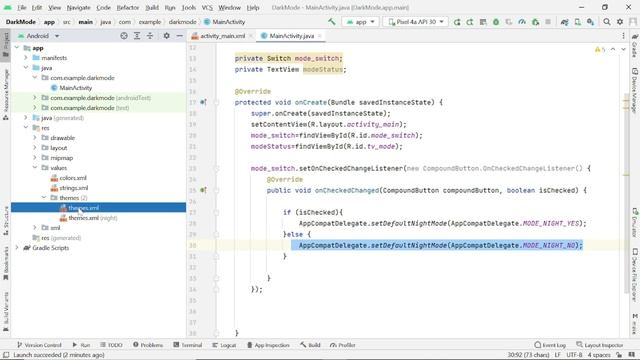Open the Logcat tool window

tap(224, 345)
